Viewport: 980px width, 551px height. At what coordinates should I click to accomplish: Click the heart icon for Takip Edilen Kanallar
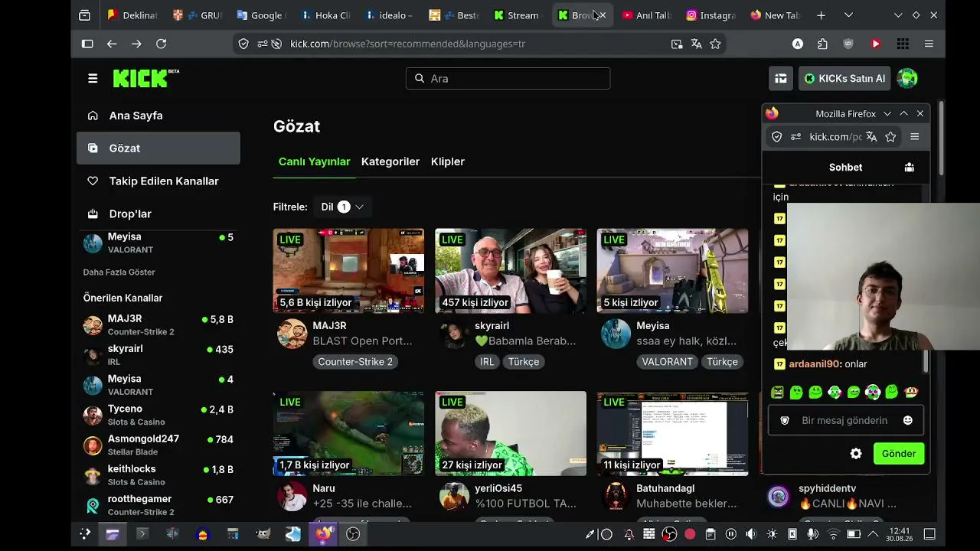pyautogui.click(x=93, y=181)
